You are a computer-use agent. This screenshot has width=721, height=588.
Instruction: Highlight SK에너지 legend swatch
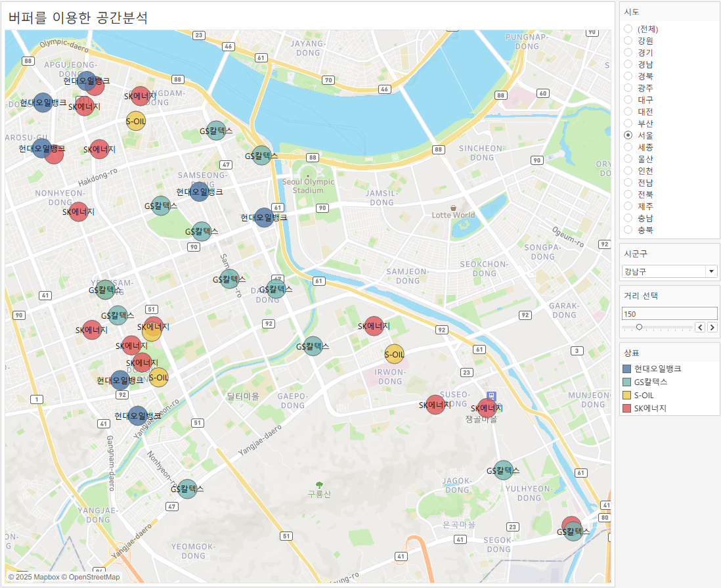pos(626,408)
